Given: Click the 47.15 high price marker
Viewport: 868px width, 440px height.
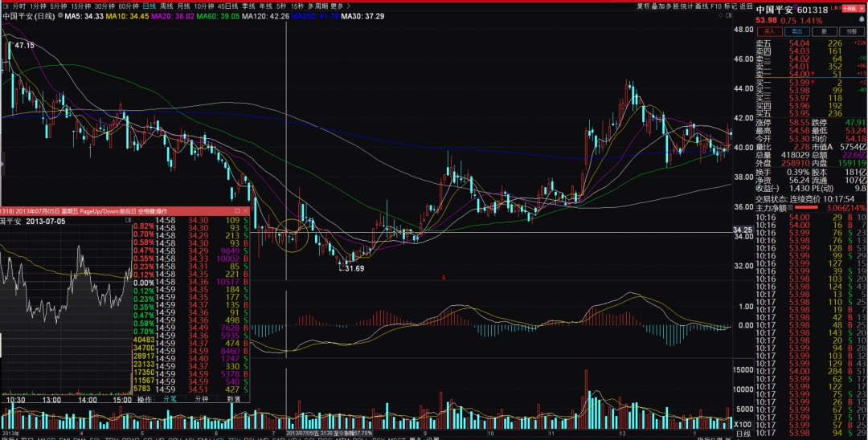Looking at the screenshot, I should [x=24, y=45].
